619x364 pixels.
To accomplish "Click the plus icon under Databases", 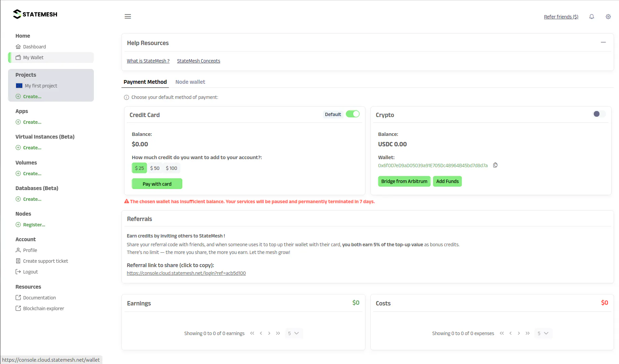I will click(18, 199).
